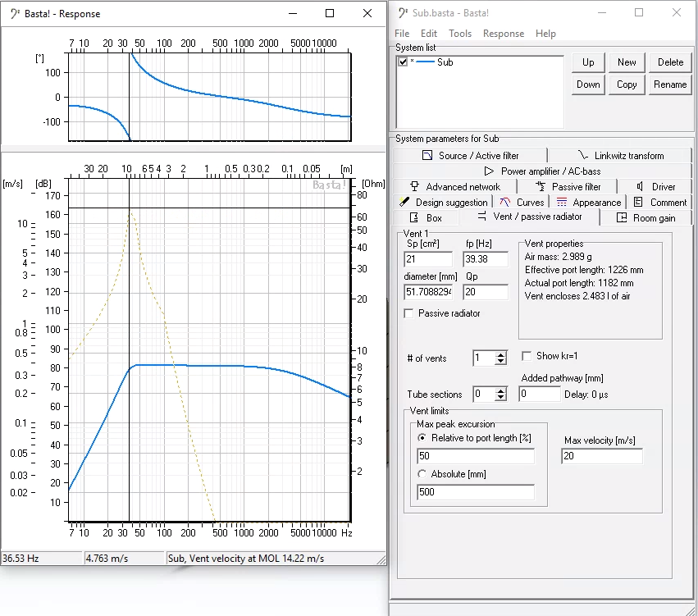Image resolution: width=698 pixels, height=616 pixels.
Task: Click the Box tab icon
Action: (414, 217)
